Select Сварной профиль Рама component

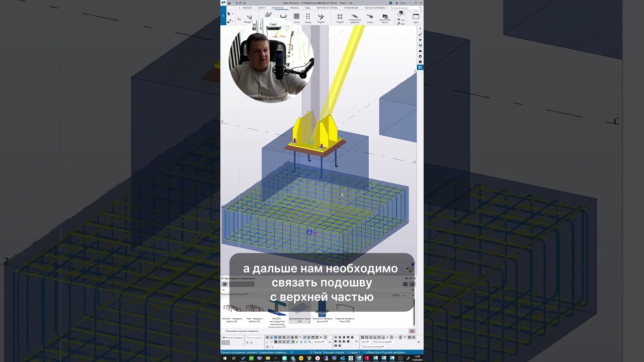tap(345, 312)
